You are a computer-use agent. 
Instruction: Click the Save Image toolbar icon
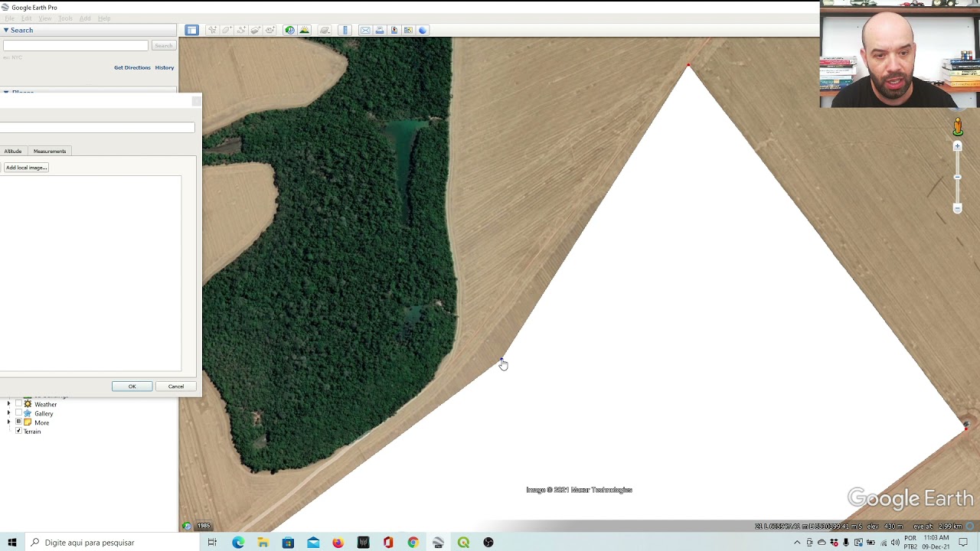point(394,30)
